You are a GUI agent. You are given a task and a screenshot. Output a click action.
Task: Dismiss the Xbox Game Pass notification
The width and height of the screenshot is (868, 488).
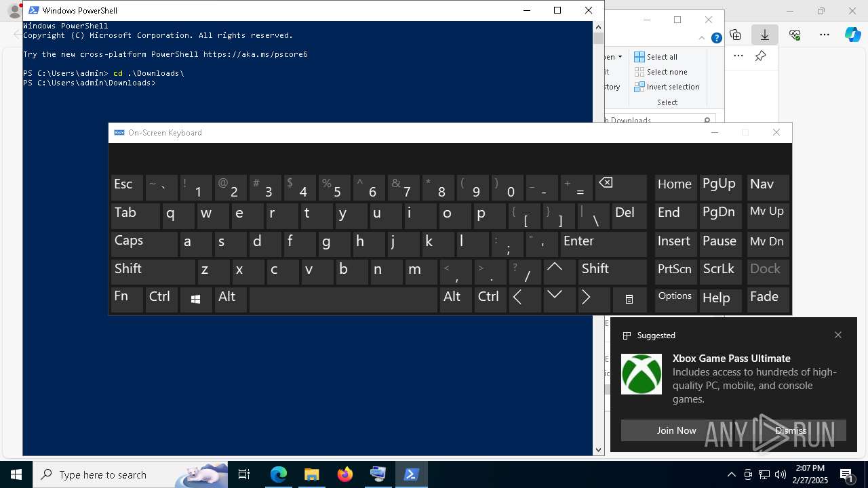791,430
